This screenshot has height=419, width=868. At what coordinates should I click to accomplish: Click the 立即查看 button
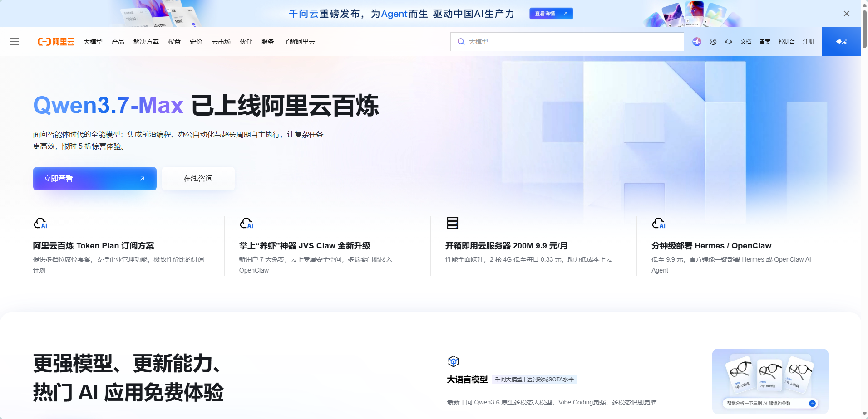coord(95,179)
